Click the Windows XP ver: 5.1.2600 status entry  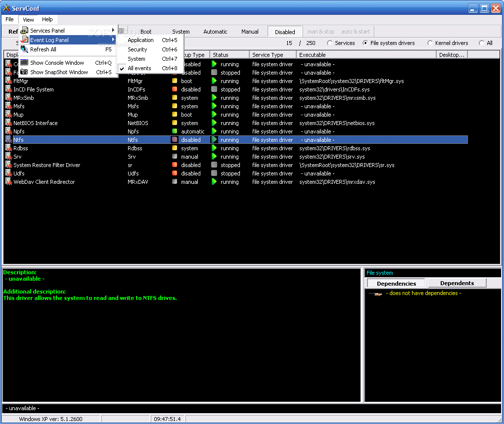50,419
